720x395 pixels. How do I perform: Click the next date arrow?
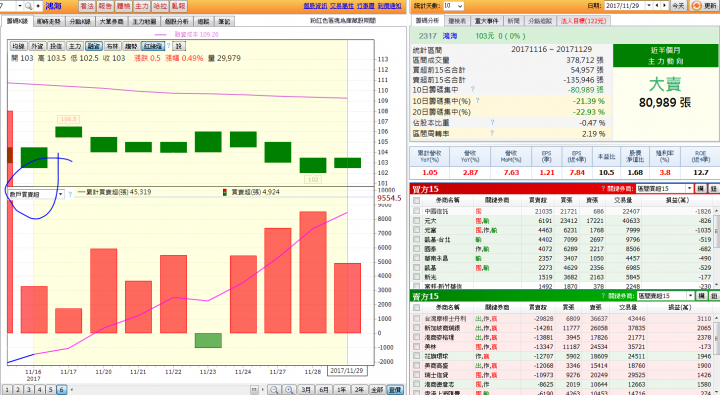664,6
